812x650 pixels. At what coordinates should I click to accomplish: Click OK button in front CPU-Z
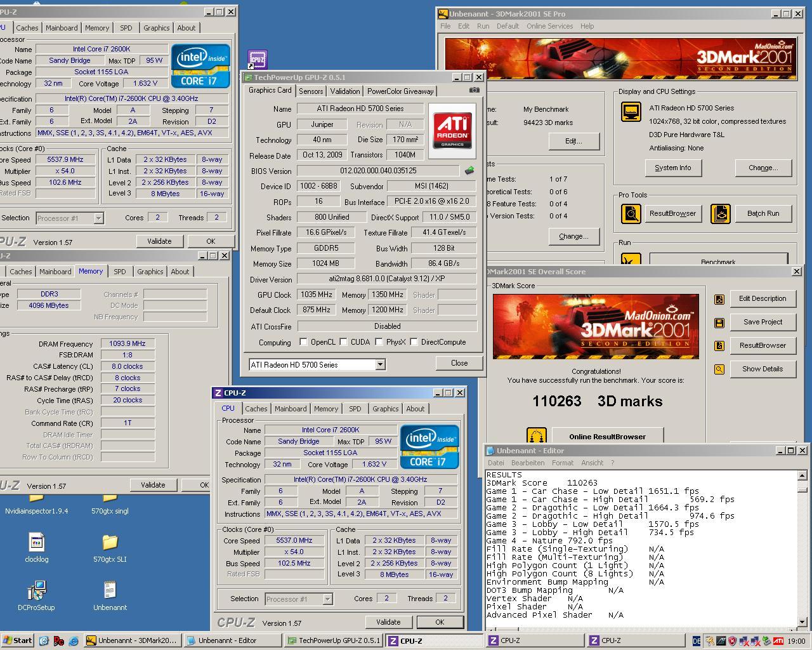pos(440,622)
